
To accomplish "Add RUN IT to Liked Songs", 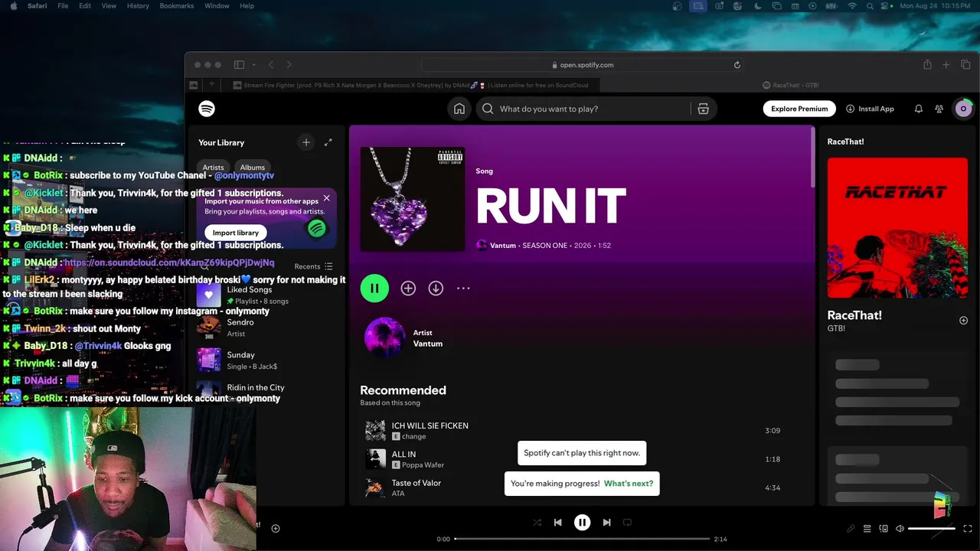I will point(408,289).
